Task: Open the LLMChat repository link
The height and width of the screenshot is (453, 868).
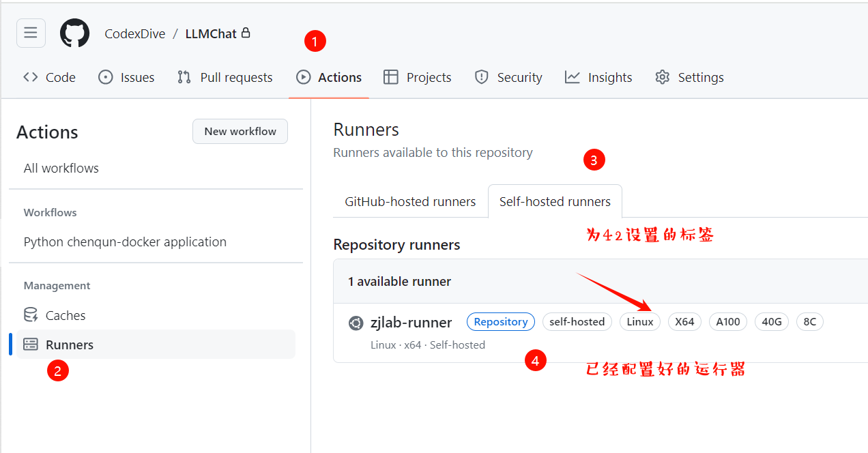Action: click(211, 33)
